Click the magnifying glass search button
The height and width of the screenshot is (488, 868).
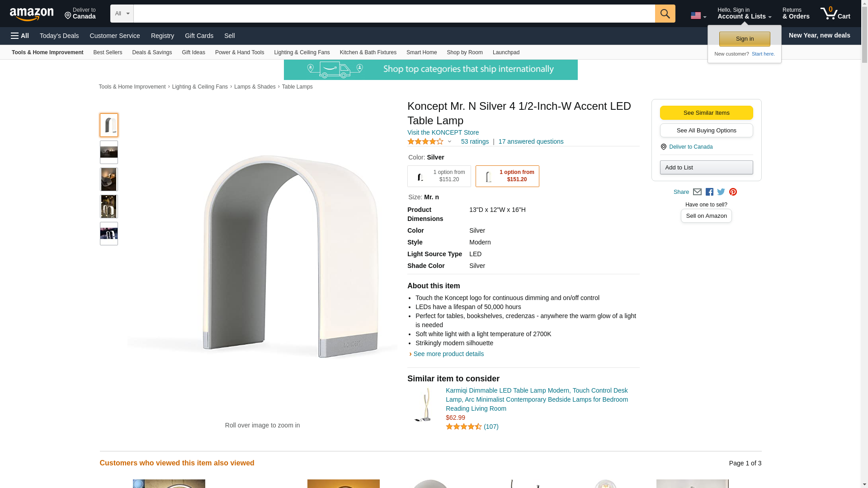[665, 14]
